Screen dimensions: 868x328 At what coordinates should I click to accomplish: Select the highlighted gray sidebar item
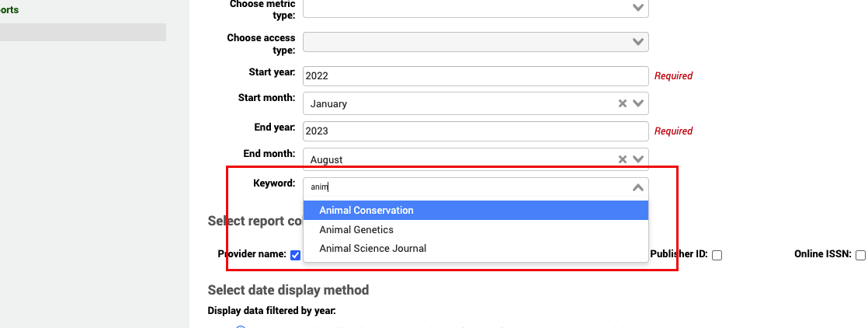[x=82, y=32]
